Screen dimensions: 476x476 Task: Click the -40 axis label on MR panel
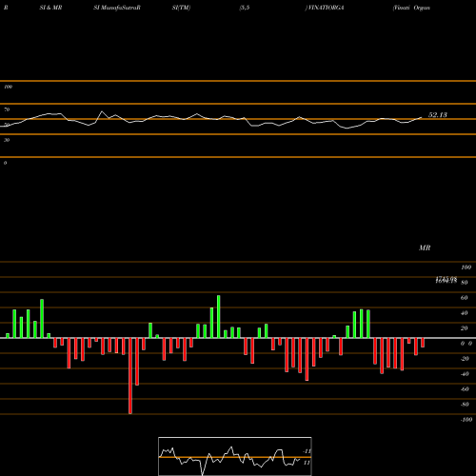pos(465,374)
